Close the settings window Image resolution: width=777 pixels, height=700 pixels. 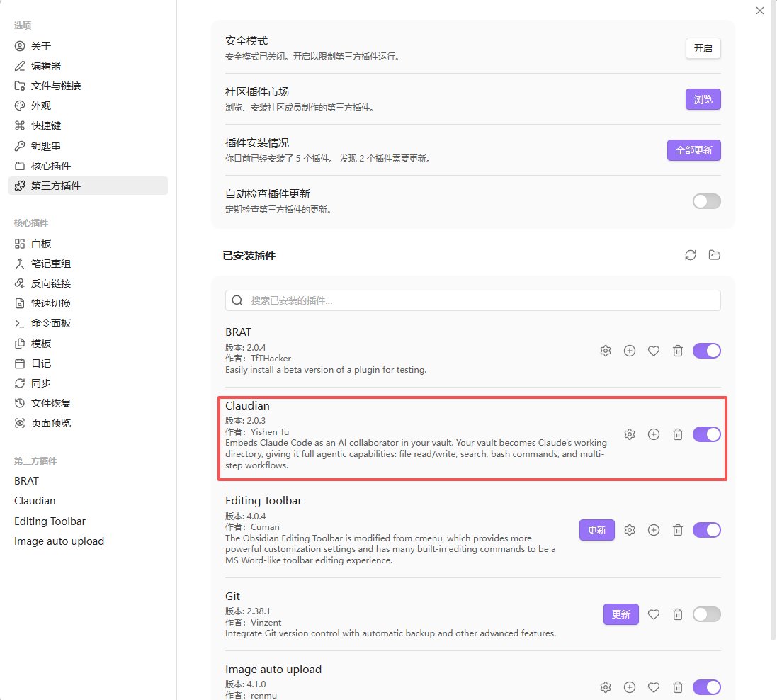coord(760,11)
